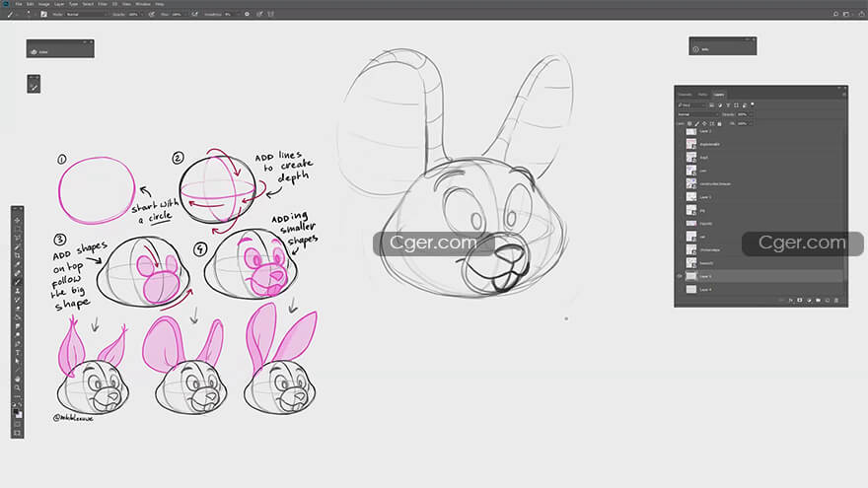Toggle Quick Mask mode in toolbox
868x488 pixels.
click(17, 424)
